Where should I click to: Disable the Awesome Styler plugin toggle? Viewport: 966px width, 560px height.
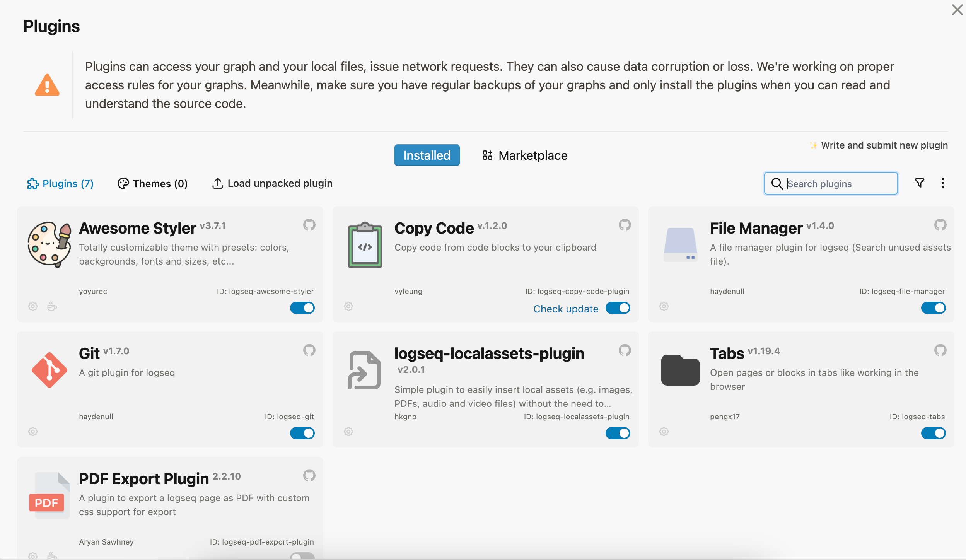pos(302,308)
